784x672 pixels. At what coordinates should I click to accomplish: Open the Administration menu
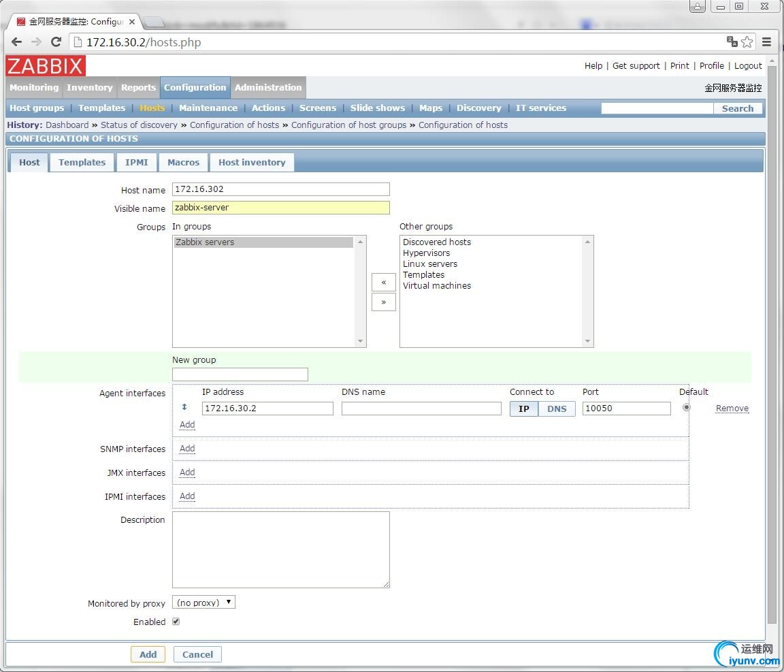point(268,88)
